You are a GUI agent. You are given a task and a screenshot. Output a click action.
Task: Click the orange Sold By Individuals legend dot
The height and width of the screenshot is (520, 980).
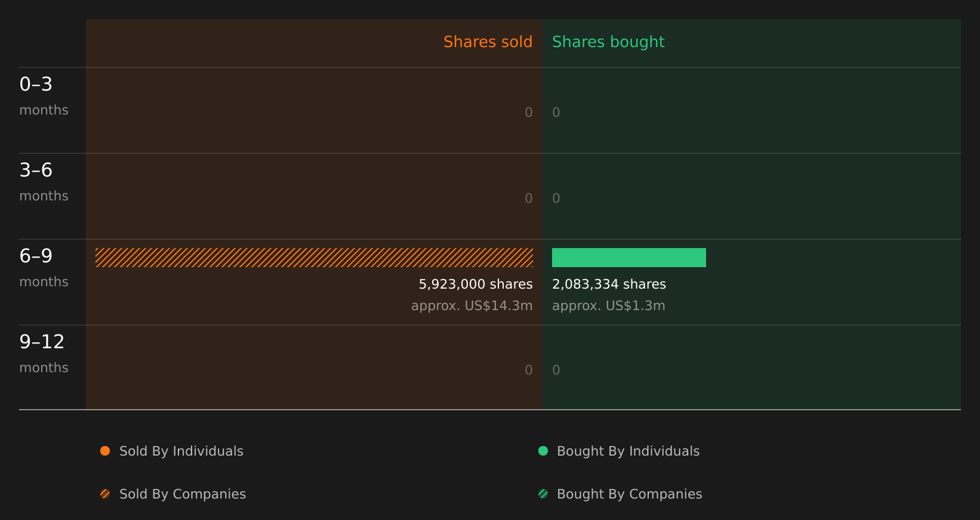(x=105, y=451)
